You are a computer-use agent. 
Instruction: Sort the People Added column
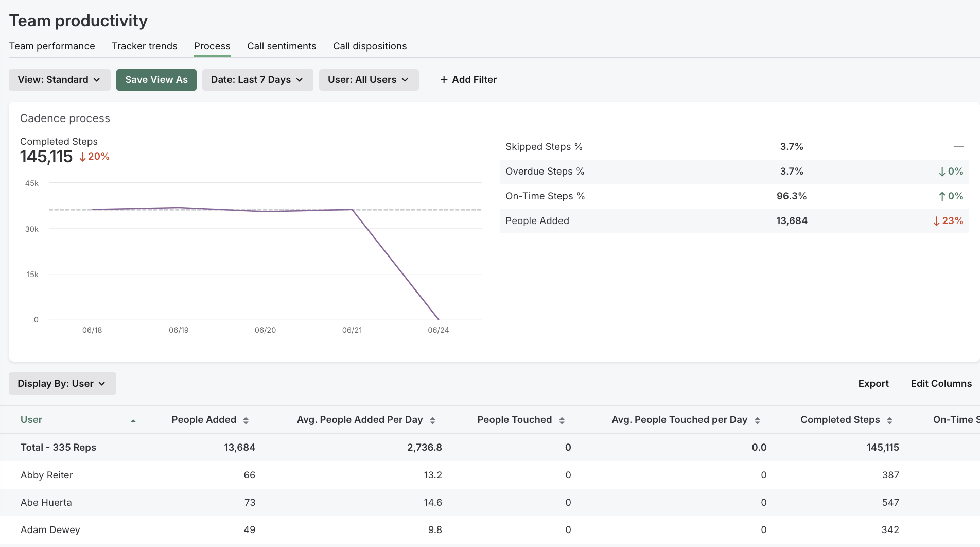coord(246,420)
